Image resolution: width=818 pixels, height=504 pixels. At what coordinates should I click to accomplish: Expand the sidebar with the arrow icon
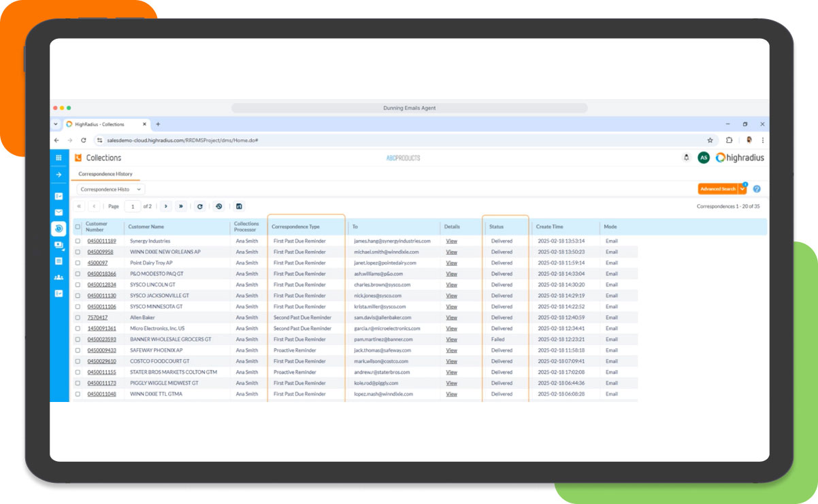[x=59, y=175]
